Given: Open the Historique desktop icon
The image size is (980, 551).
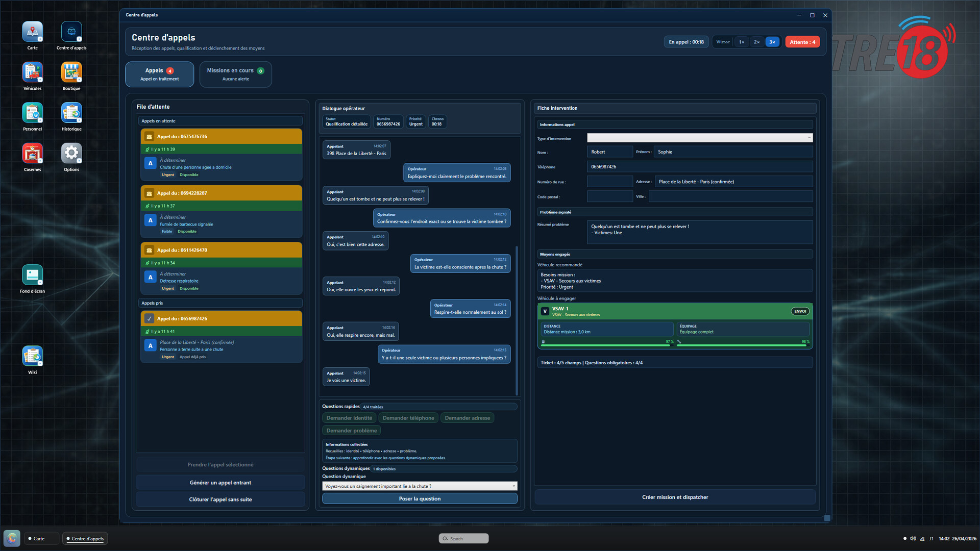Looking at the screenshot, I should coord(71,113).
